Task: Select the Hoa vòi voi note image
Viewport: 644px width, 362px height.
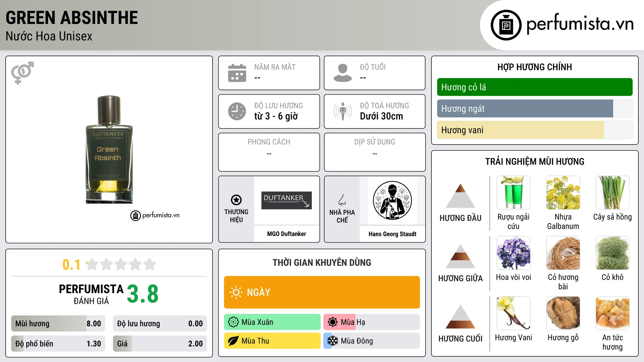Action: point(514,253)
